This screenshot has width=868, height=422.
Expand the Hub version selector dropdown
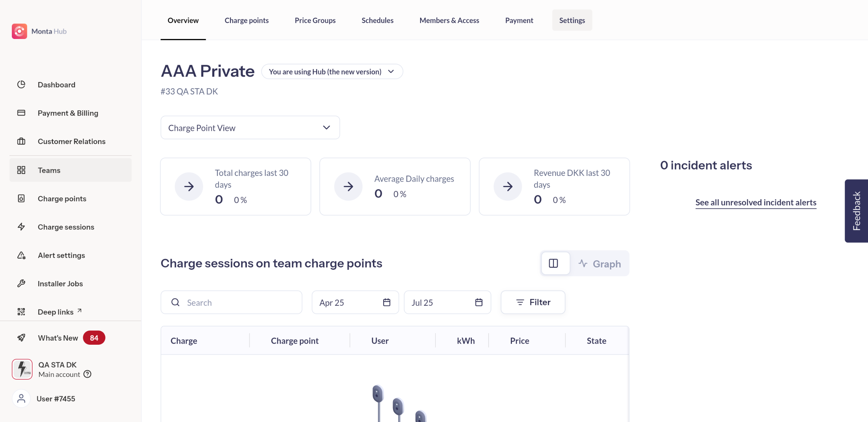point(332,72)
